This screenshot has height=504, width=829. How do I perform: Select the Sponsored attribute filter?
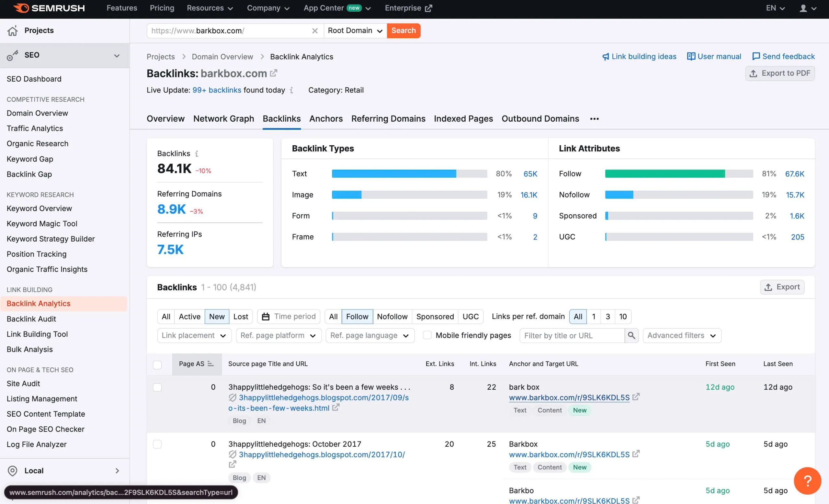(435, 317)
